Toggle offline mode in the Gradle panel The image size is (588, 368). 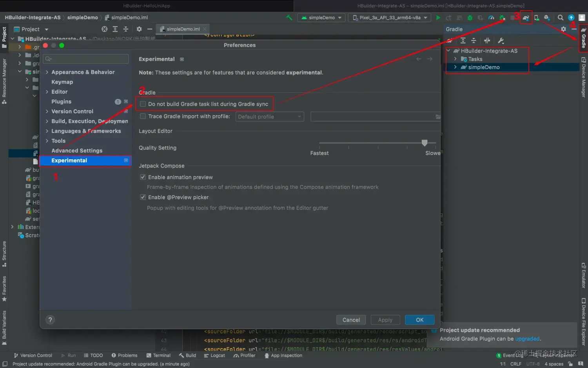487,40
